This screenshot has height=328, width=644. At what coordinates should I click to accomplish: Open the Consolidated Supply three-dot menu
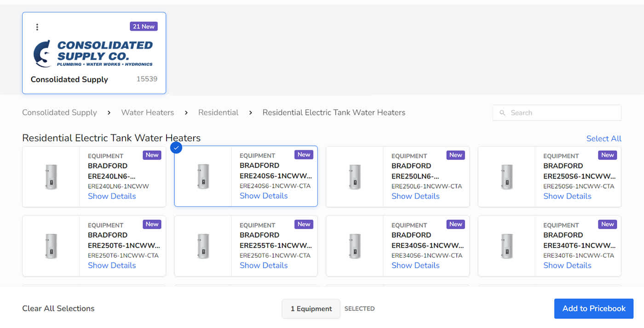coord(37,27)
